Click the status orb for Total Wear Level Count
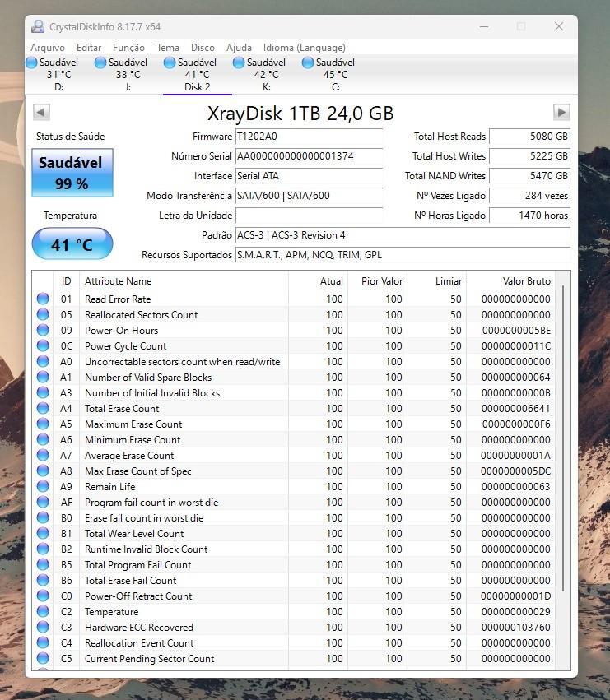 [x=43, y=533]
